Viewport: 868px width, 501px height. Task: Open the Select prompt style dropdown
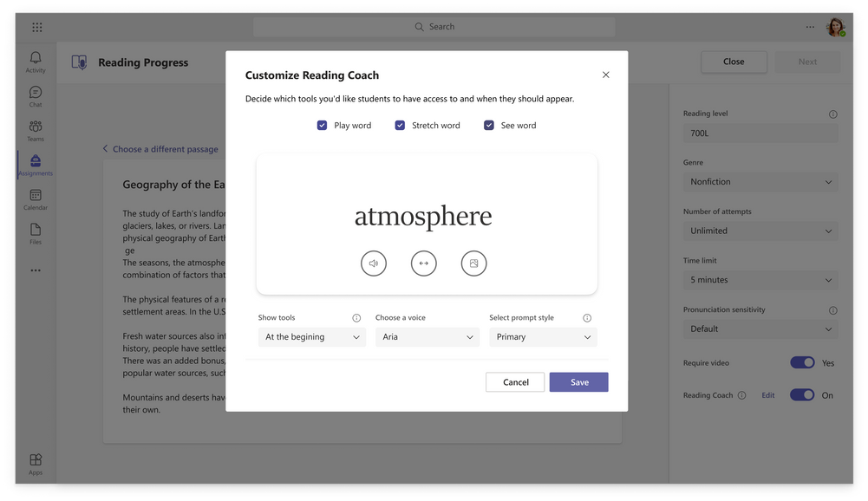tap(543, 337)
